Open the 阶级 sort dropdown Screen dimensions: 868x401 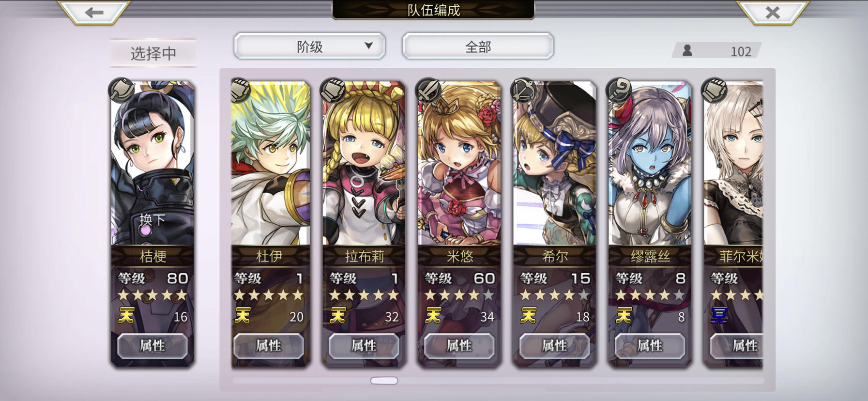[309, 46]
